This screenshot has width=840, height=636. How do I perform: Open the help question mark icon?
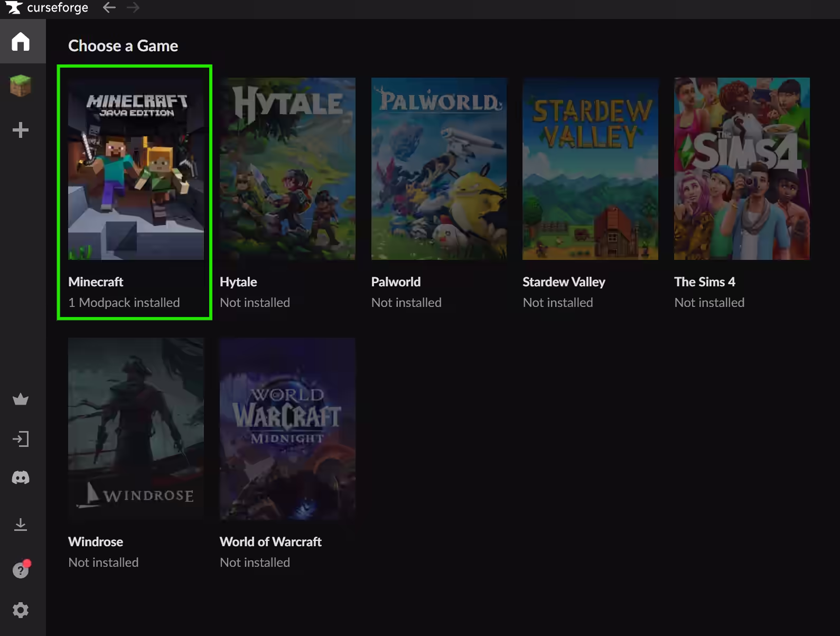(21, 570)
